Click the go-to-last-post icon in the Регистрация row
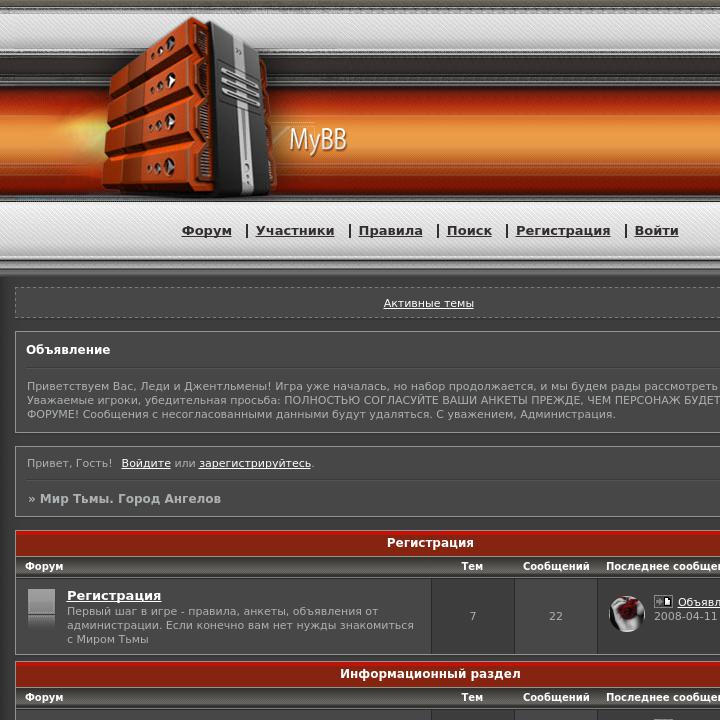The height and width of the screenshot is (720, 720). [x=663, y=601]
